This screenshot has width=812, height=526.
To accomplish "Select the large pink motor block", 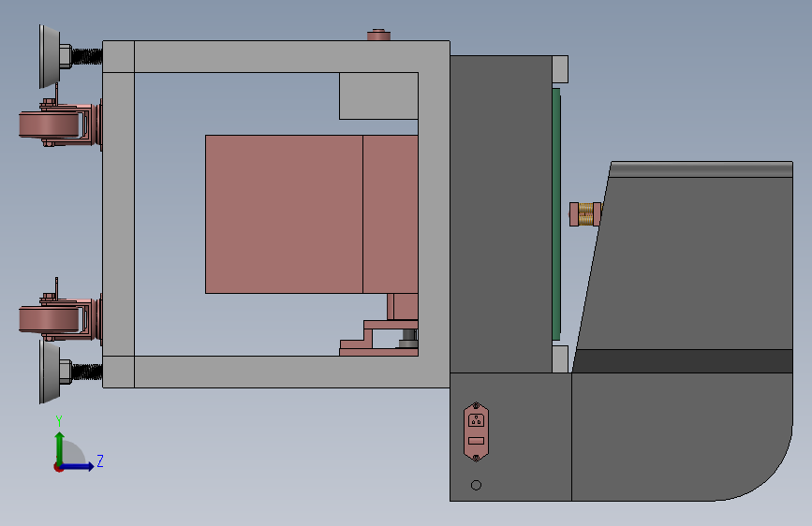I will [284, 214].
